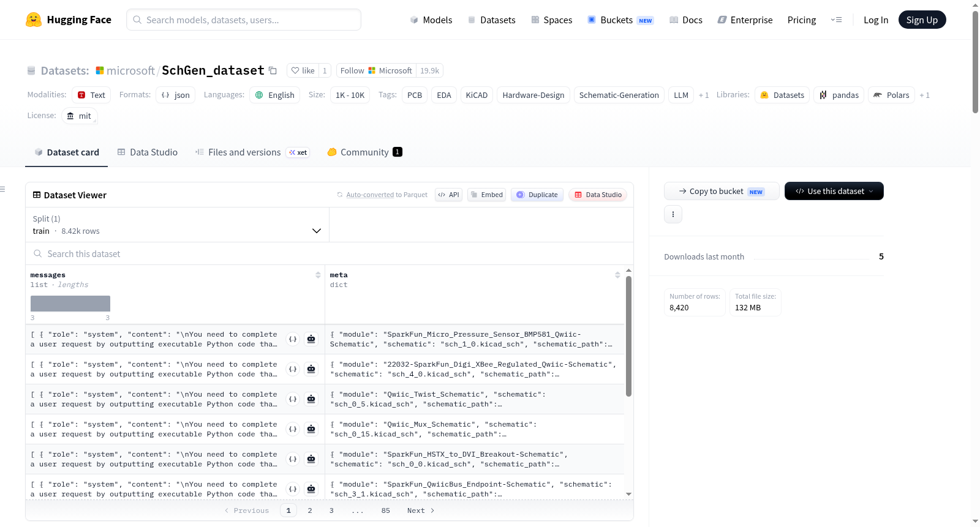The height and width of the screenshot is (527, 980).
Task: Open Spaces in the top navigation
Action: click(552, 20)
